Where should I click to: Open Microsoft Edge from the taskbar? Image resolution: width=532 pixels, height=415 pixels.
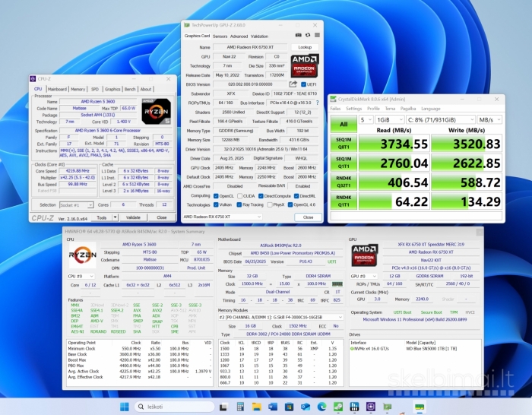321,407
